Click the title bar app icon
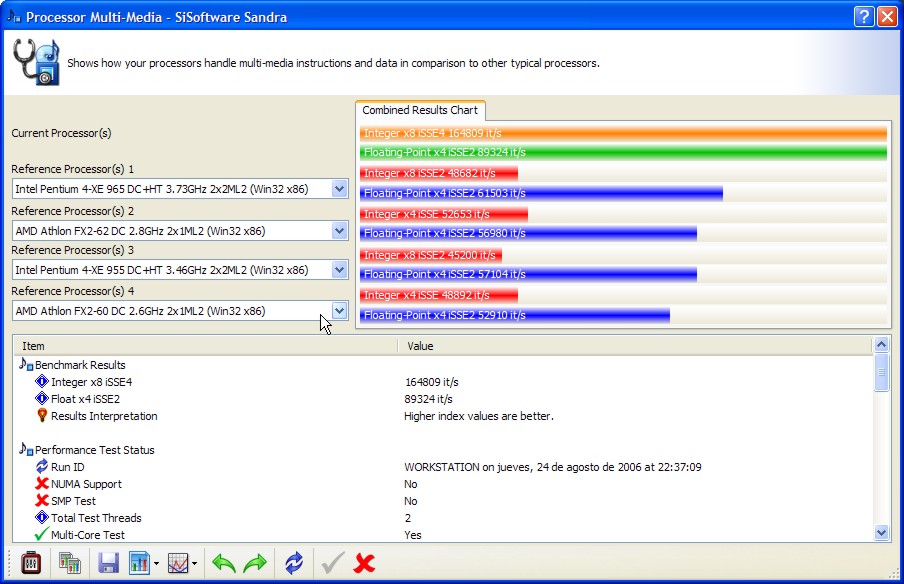Screen dimensions: 904x584 (14, 16)
